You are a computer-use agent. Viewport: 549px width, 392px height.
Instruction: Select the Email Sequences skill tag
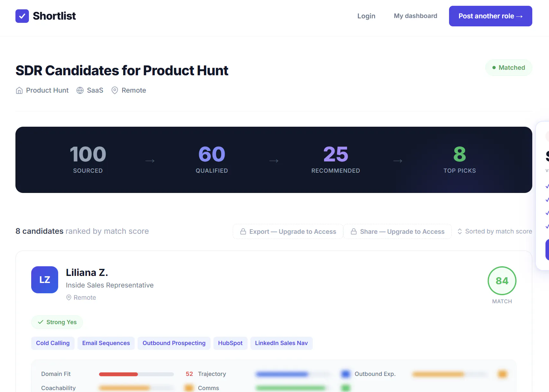point(106,343)
